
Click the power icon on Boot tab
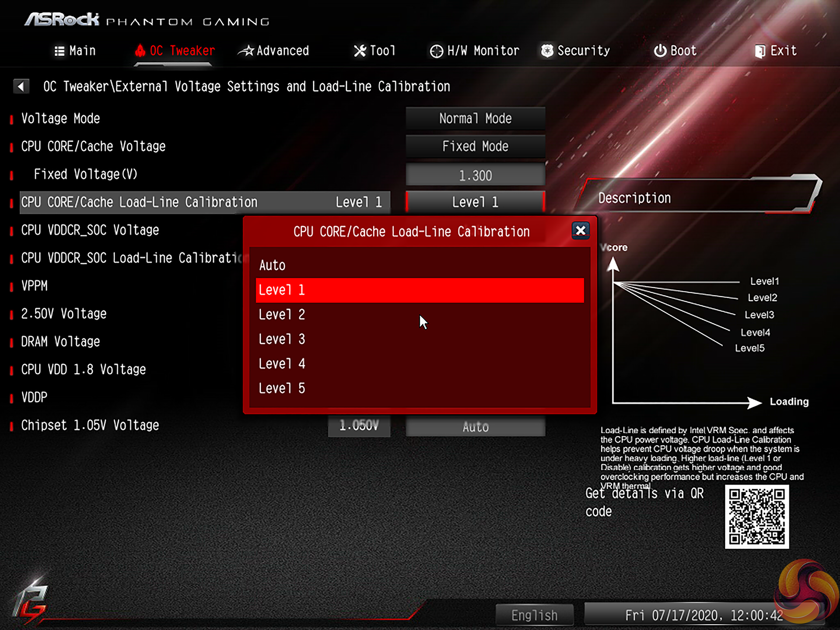[x=660, y=51]
